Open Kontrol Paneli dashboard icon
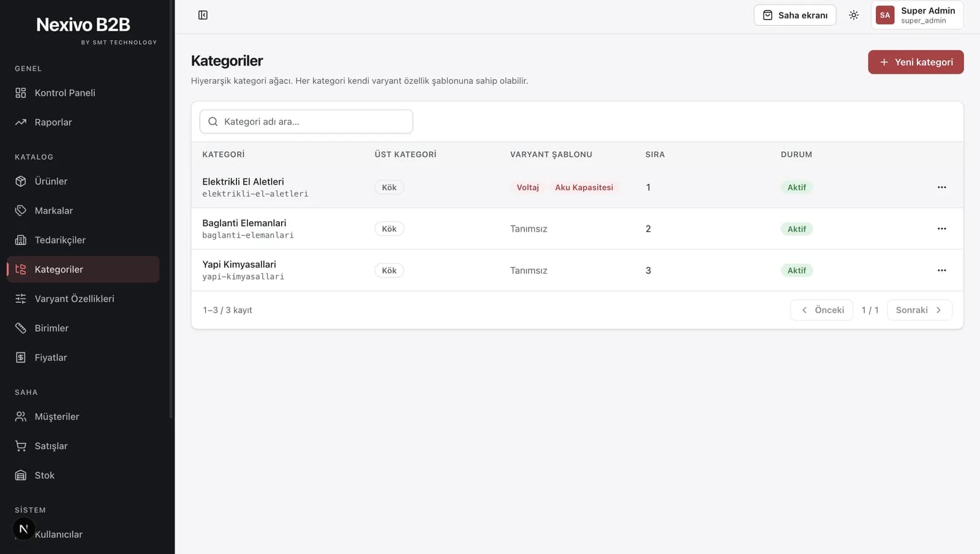This screenshot has height=554, width=980. tap(21, 93)
